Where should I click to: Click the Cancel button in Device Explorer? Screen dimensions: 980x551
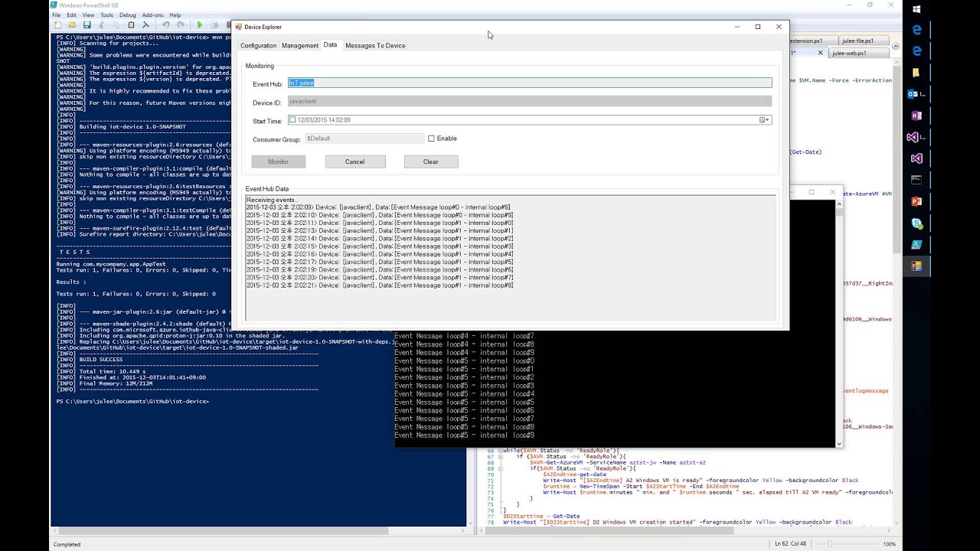pos(355,161)
